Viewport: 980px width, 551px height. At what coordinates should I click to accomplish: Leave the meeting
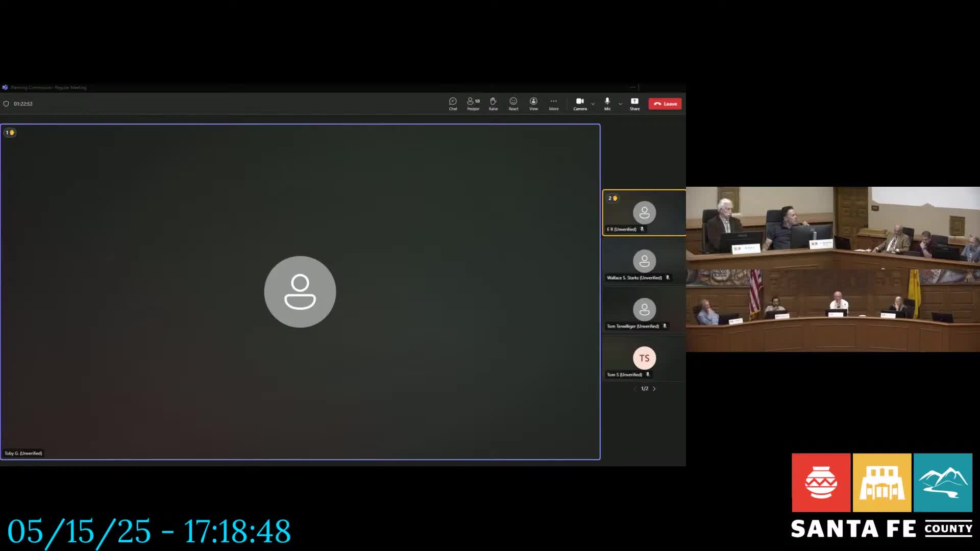[665, 104]
